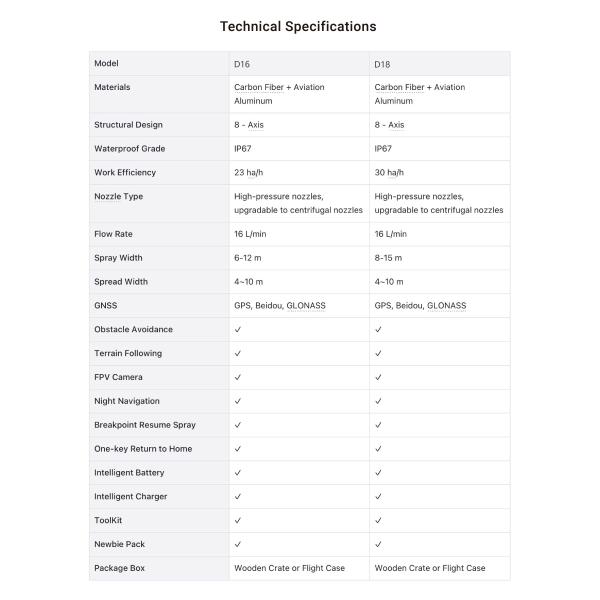Click the D16 Intelligent Battery checkmark

tap(238, 473)
